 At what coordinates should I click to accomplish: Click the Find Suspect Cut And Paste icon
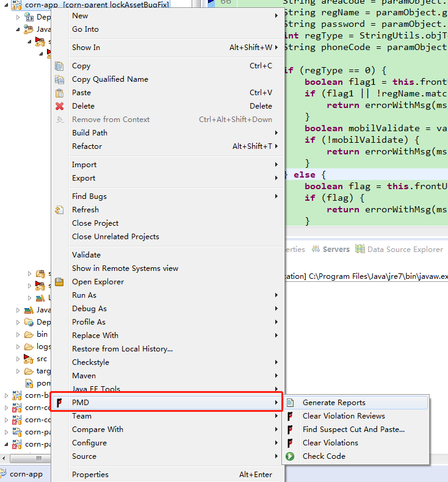pyautogui.click(x=290, y=430)
